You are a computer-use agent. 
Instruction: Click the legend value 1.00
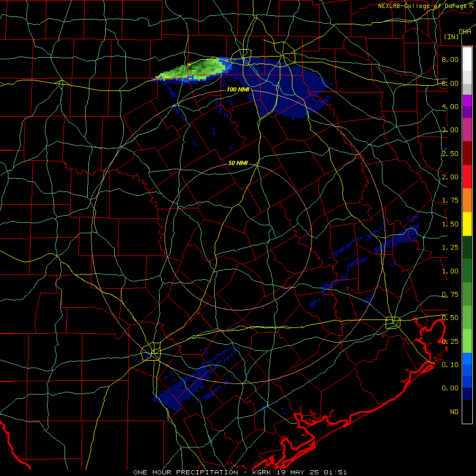[450, 271]
